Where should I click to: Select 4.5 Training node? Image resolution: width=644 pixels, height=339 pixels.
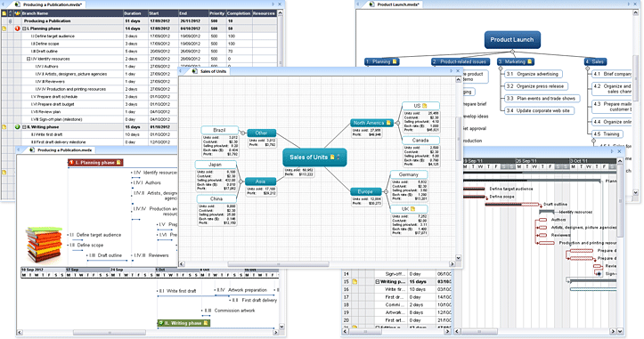coord(607,133)
